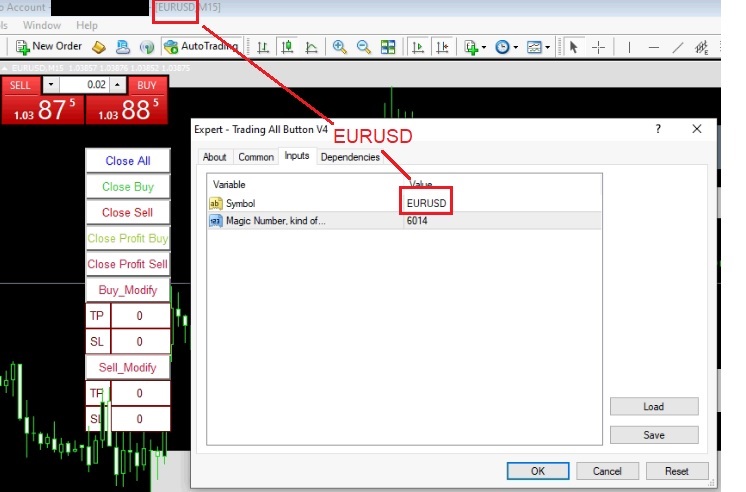This screenshot has height=492, width=746.
Task: Click the Close Profit Buy button
Action: 128,238
